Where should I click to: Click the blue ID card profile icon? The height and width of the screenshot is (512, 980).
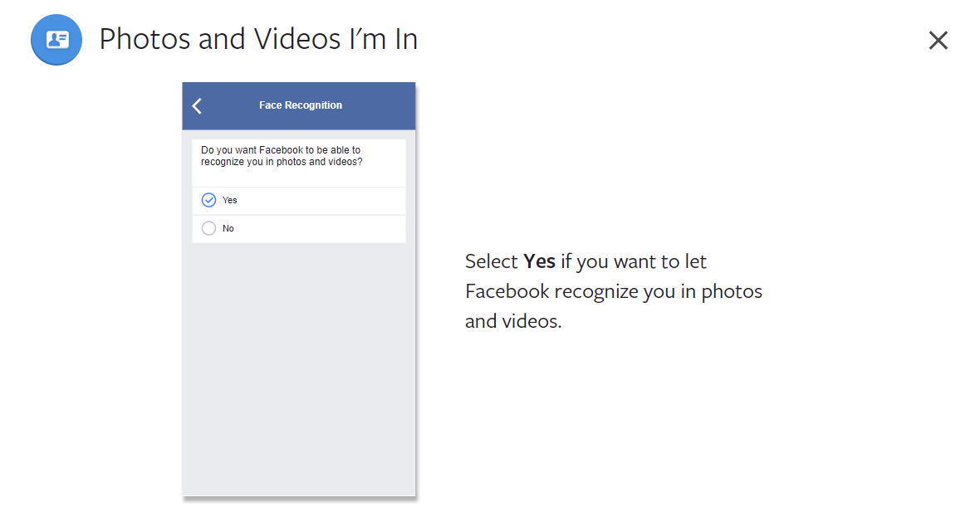coord(56,40)
